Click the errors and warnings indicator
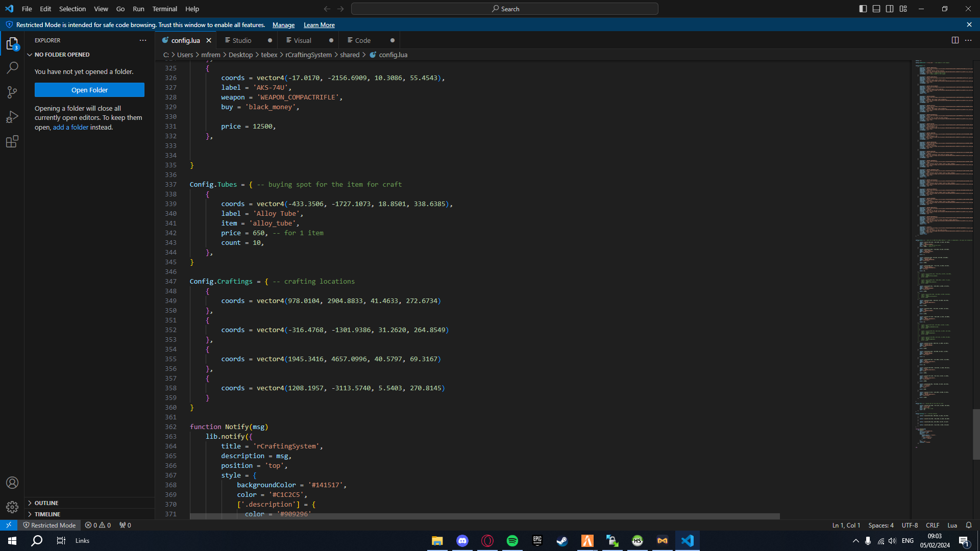Viewport: 980px width, 551px height. [97, 525]
